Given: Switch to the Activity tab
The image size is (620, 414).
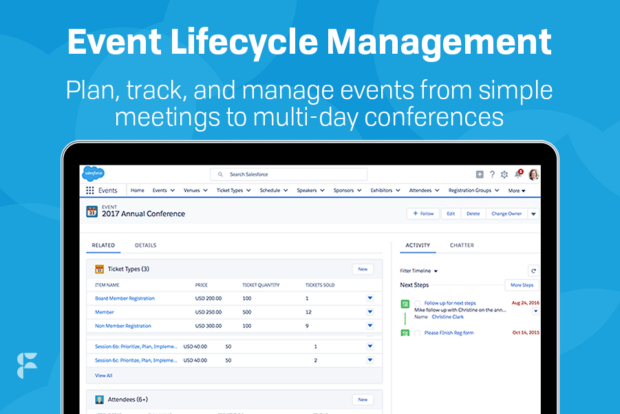Looking at the screenshot, I should tap(418, 245).
